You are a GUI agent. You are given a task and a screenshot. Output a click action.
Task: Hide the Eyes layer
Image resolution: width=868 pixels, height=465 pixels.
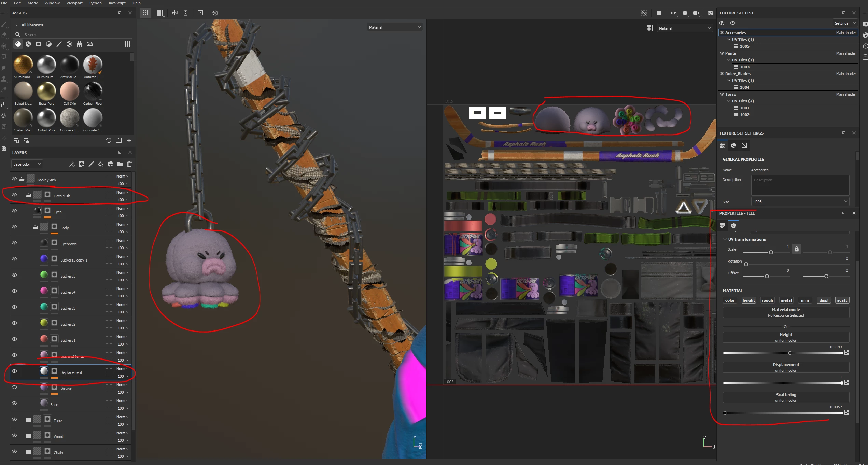(14, 211)
